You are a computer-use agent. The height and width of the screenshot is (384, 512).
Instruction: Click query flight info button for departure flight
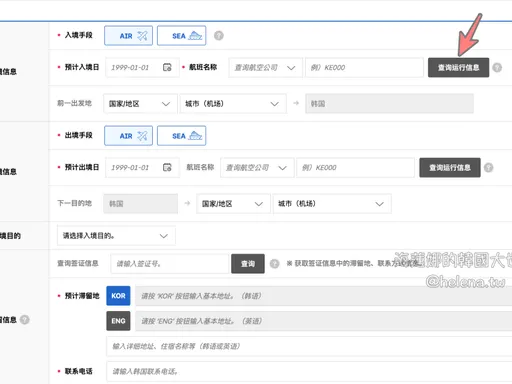(x=450, y=167)
